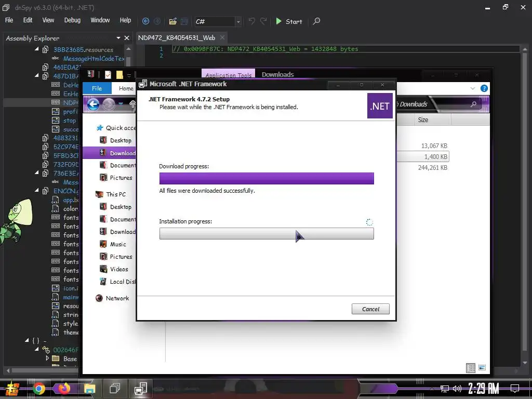Open the View menu in dnSpy
This screenshot has height=399, width=532.
[48, 20]
